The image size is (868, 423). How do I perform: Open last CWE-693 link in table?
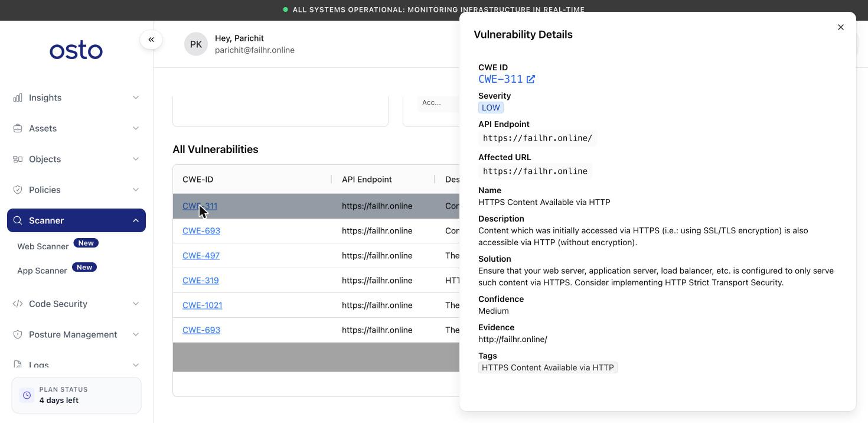[201, 330]
